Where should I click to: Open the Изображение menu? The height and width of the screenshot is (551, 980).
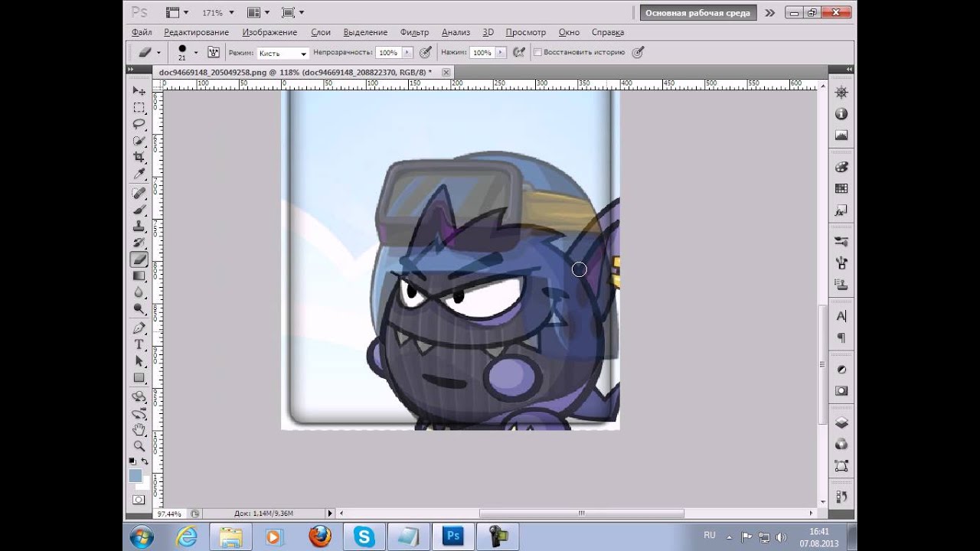coord(269,32)
